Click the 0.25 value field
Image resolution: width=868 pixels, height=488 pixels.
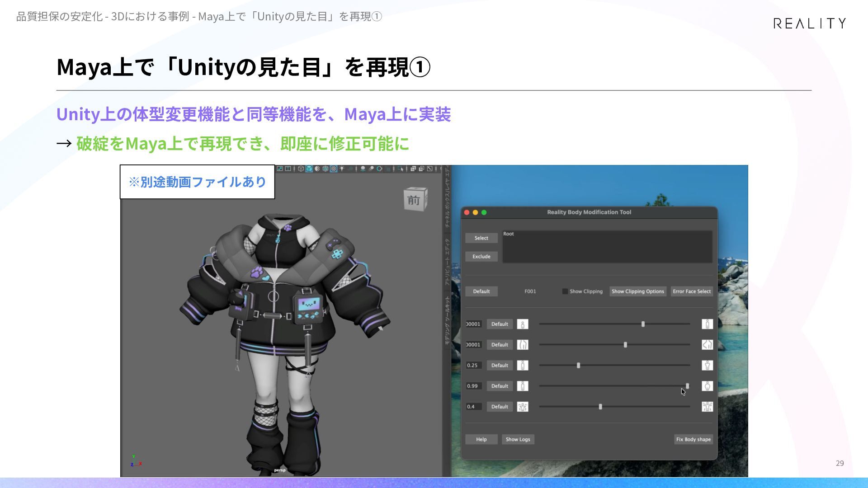click(474, 366)
